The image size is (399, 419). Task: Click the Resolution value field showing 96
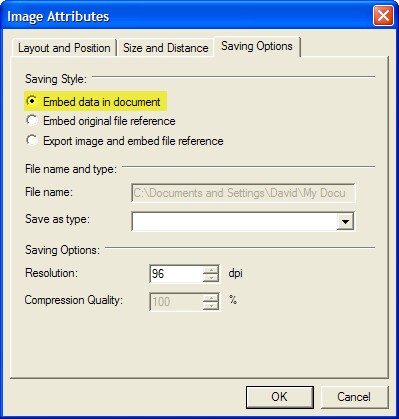(176, 274)
